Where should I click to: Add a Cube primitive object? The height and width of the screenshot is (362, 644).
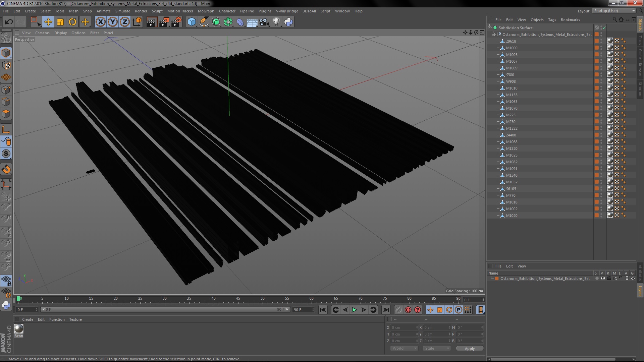click(x=192, y=22)
